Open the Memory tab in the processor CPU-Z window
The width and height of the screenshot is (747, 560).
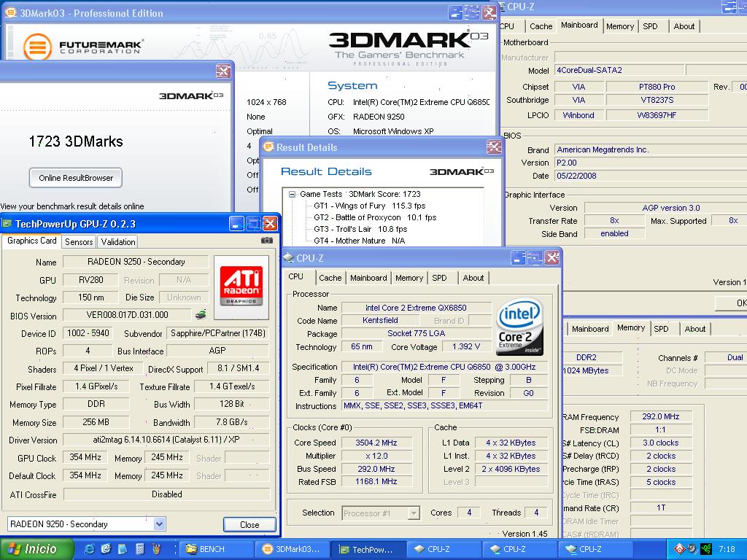point(409,278)
